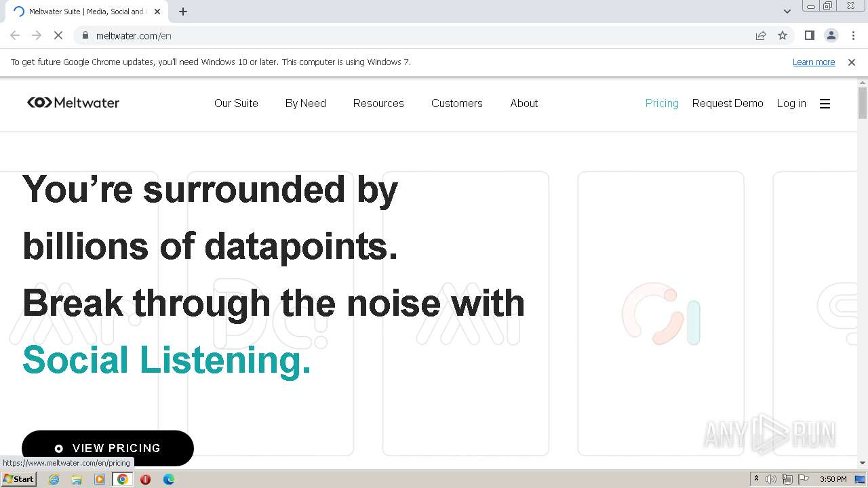Open Windows Explorer from the taskbar
The image size is (868, 488).
77,479
